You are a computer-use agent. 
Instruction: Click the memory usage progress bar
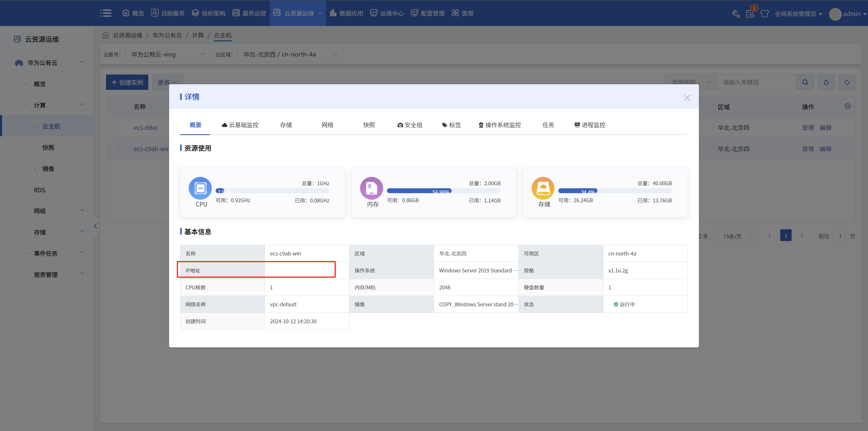[x=443, y=191]
